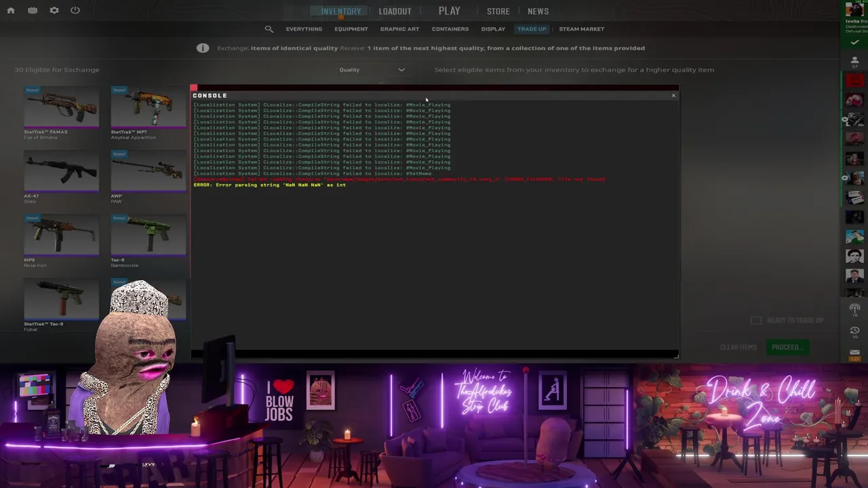The width and height of the screenshot is (868, 488).
Task: Open the broadcast antenna icon in sidebar
Action: click(x=854, y=309)
